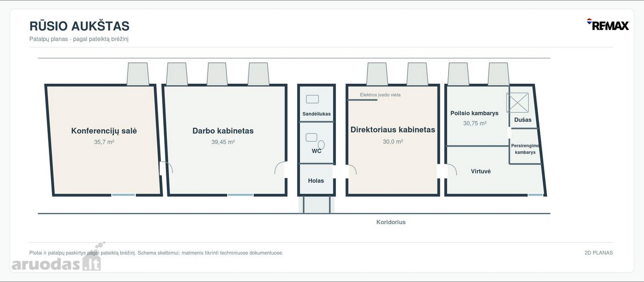
Task: Click the 30,75 m² area value
Action: point(474,123)
